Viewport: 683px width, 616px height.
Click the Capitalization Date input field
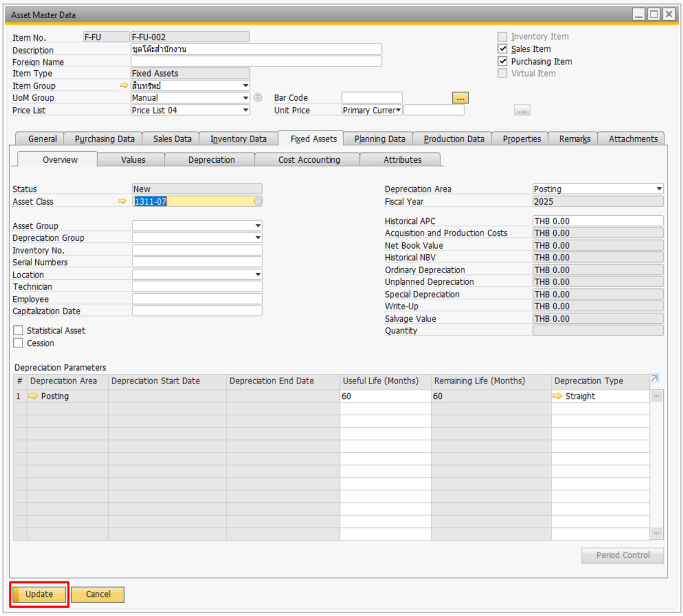197,311
